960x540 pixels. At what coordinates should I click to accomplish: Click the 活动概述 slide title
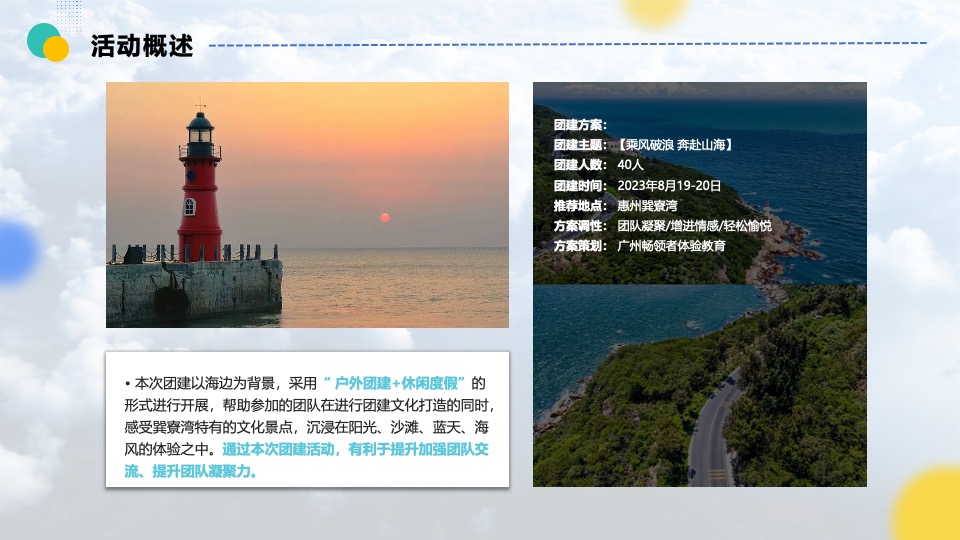click(x=142, y=46)
